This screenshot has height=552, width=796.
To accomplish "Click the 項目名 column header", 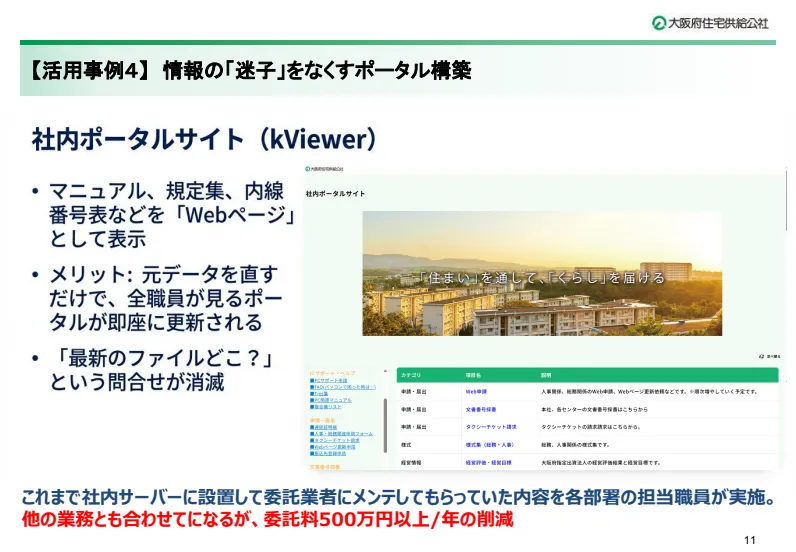I will coord(473,375).
